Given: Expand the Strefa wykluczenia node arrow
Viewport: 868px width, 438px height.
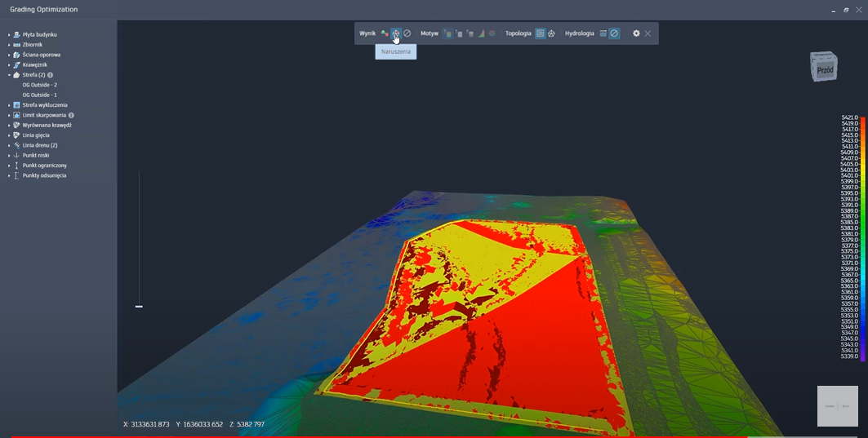Looking at the screenshot, I should (x=9, y=105).
